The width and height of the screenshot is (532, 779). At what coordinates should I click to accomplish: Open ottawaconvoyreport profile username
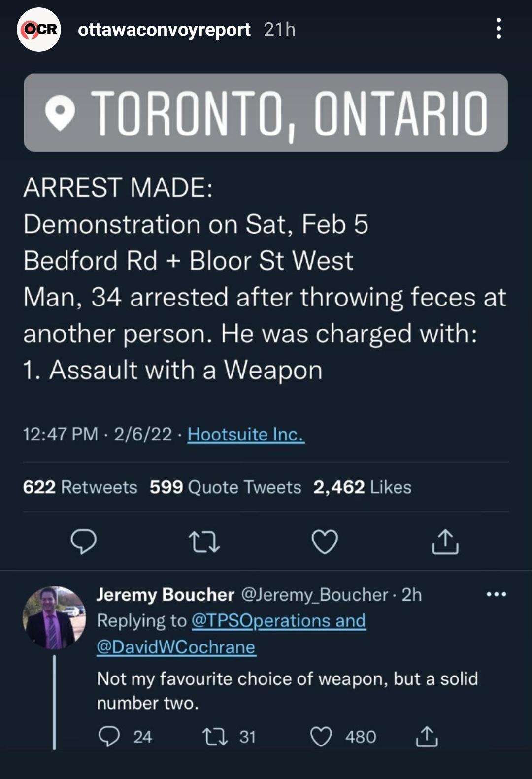pos(164,30)
